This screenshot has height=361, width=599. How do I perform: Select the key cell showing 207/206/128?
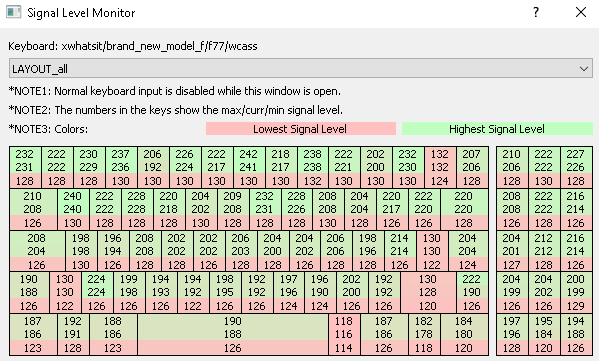tap(472, 167)
